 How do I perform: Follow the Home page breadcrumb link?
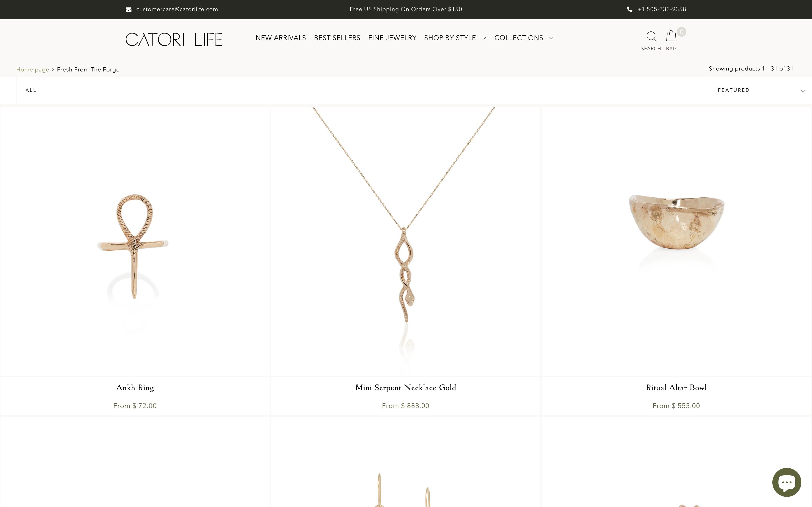pos(33,70)
